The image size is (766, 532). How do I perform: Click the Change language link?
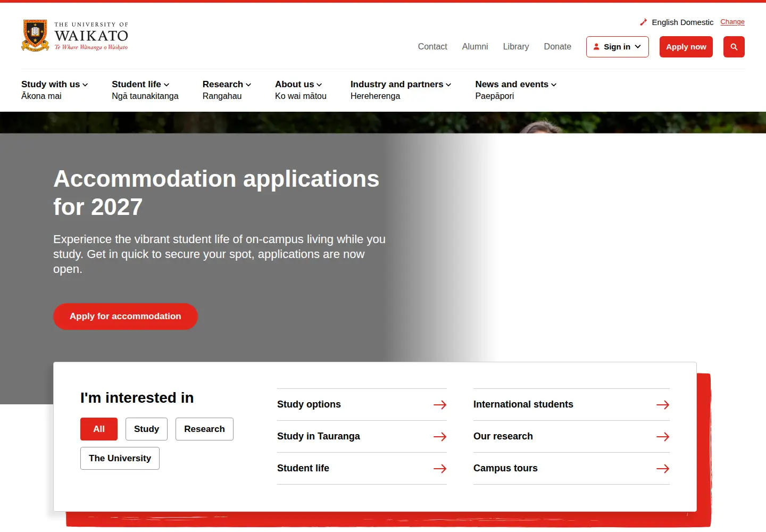pos(732,22)
